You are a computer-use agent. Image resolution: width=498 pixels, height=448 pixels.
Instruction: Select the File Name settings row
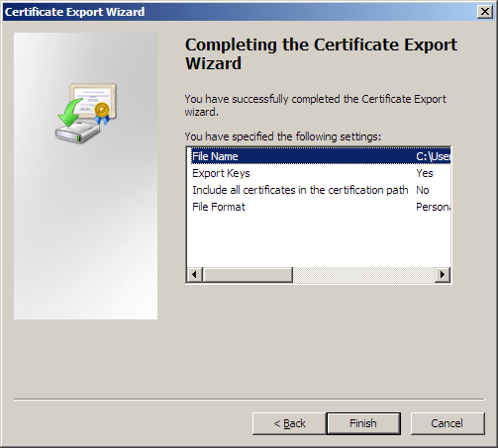321,156
